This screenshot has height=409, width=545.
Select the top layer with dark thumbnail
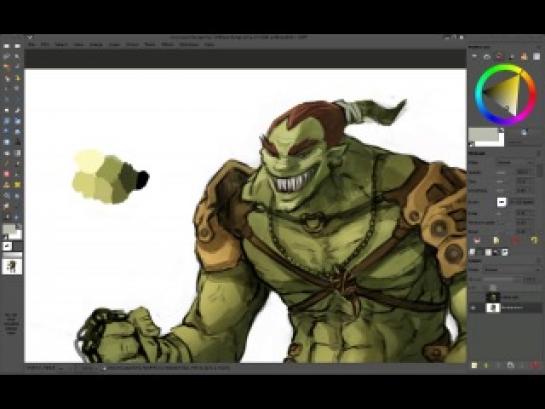[493, 297]
